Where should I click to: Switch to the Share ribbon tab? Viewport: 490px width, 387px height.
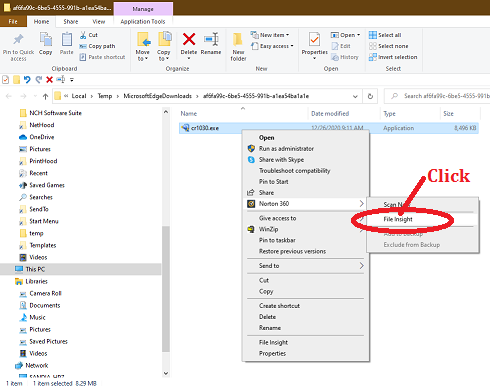pyautogui.click(x=71, y=21)
